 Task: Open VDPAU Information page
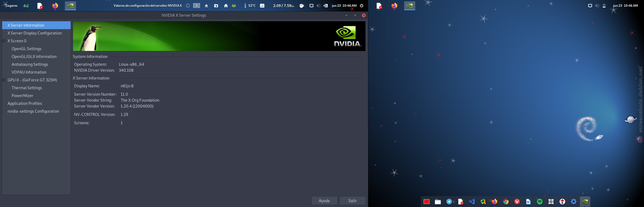29,72
